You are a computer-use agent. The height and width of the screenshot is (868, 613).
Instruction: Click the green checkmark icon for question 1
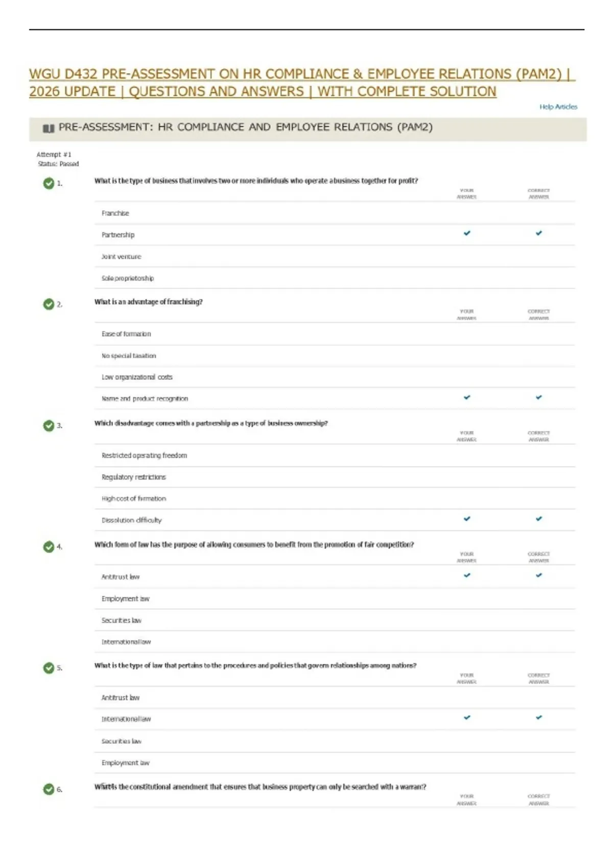tap(49, 183)
